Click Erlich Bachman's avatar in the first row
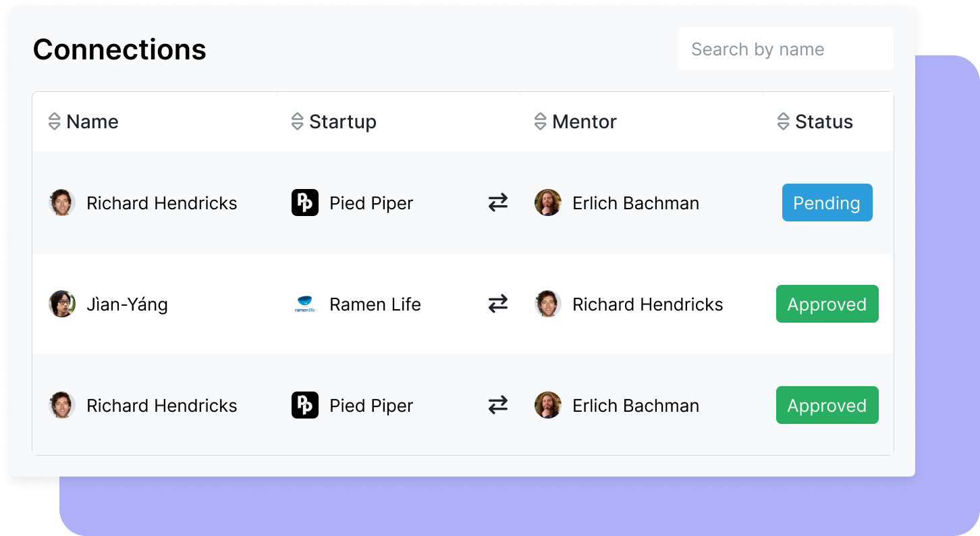 tap(548, 203)
